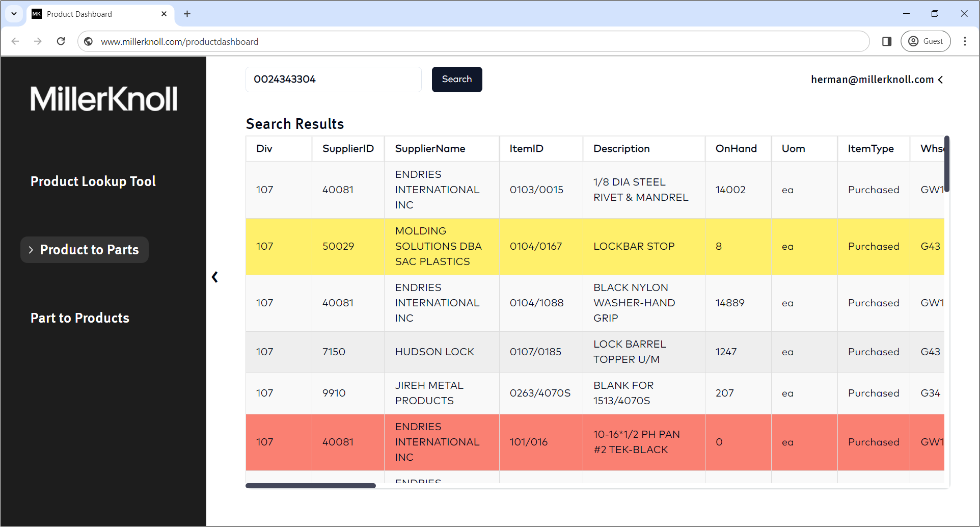980x527 pixels.
Task: Click the horizontal scrollbar under the table
Action: pyautogui.click(x=311, y=486)
